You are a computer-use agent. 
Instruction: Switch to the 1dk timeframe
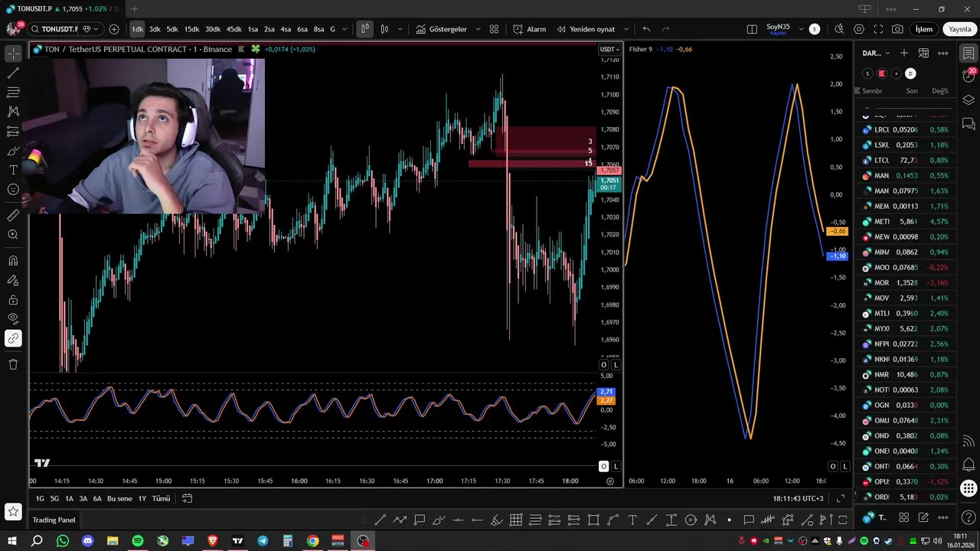[137, 29]
